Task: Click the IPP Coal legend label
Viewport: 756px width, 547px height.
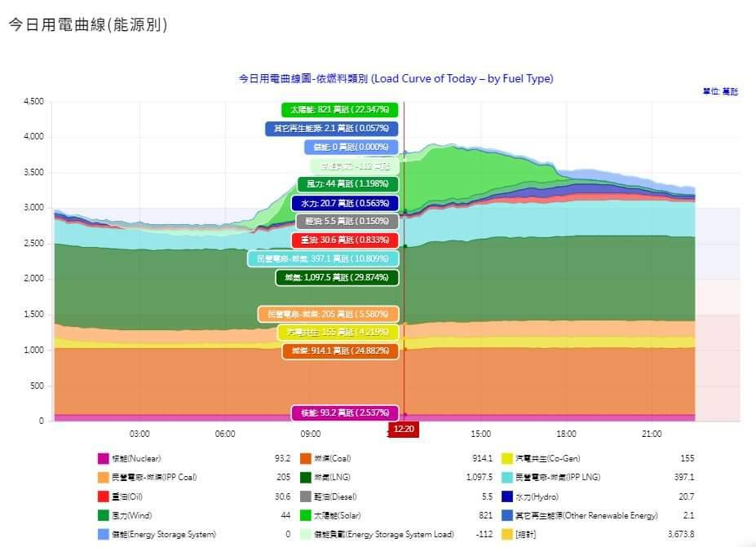Action: [154, 477]
